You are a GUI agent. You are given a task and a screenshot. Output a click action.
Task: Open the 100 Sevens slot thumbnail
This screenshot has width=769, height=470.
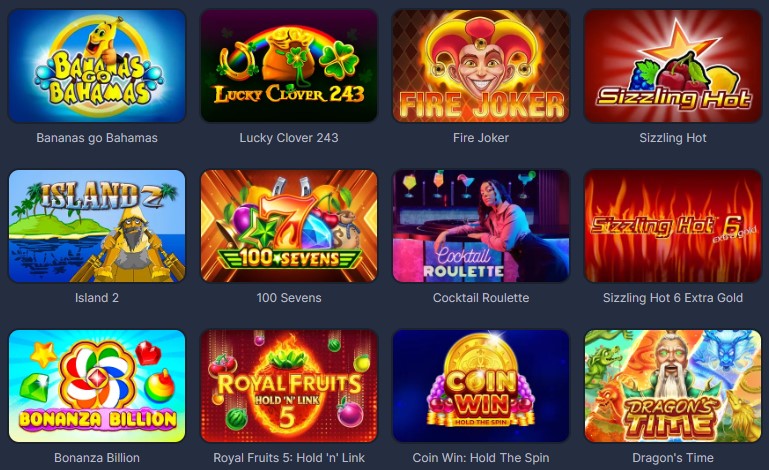tap(289, 226)
